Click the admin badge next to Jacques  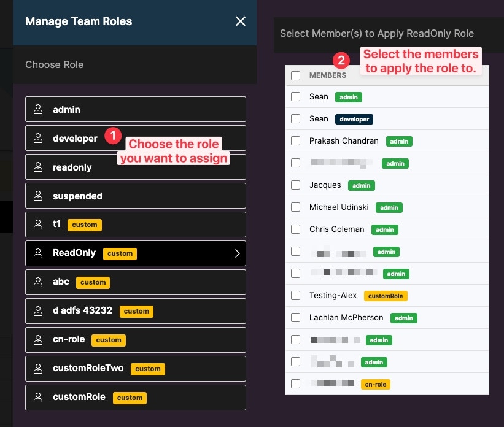[x=362, y=185]
